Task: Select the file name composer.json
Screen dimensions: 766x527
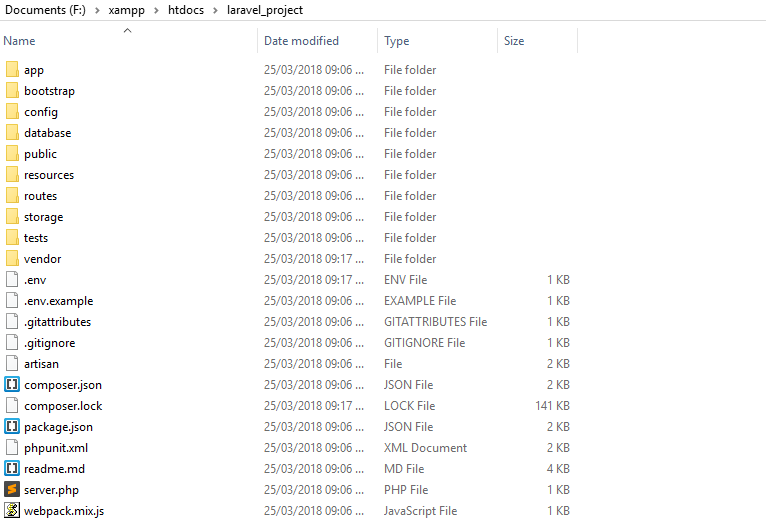Action: click(x=63, y=385)
